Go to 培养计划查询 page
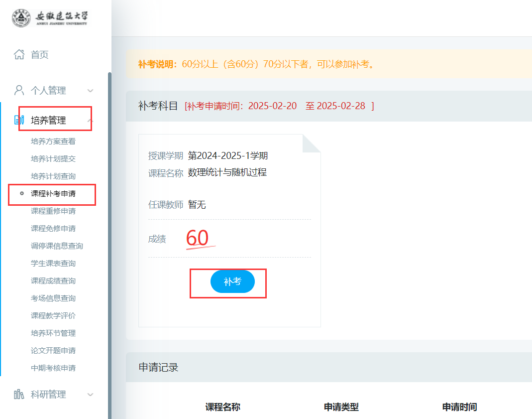Viewport: 532px width, 419px height. [53, 176]
